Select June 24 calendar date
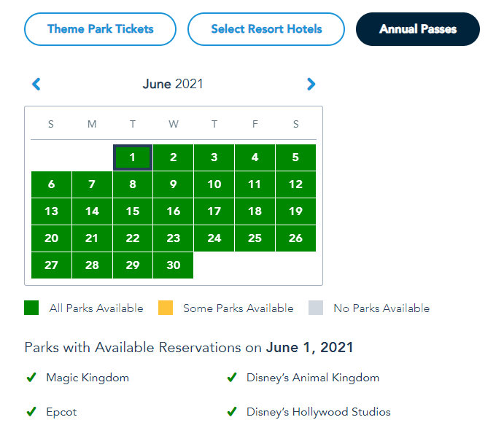The width and height of the screenshot is (504, 436). (x=214, y=238)
